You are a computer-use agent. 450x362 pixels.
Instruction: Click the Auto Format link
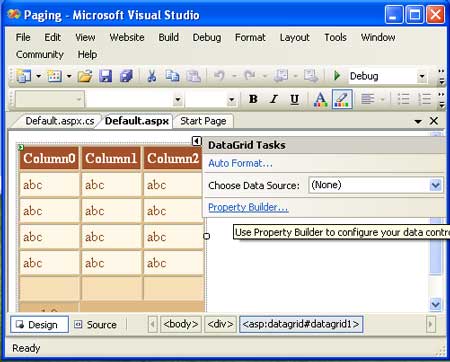click(x=240, y=163)
